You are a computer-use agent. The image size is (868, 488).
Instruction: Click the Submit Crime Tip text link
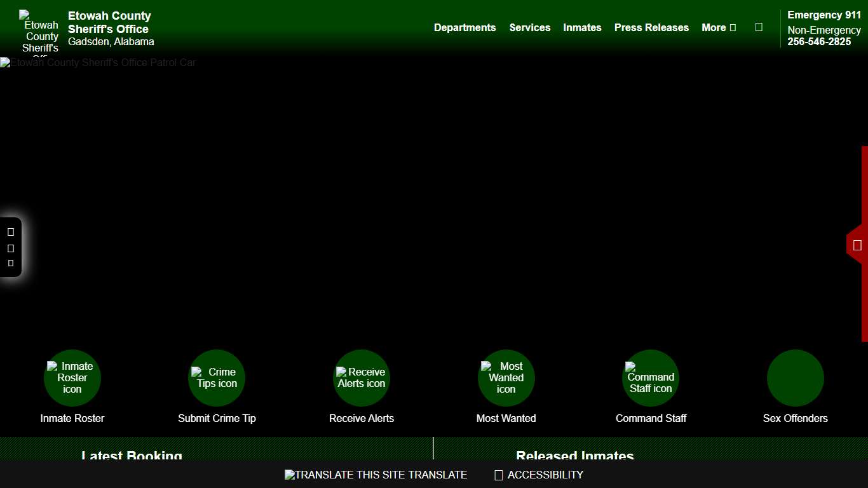(x=217, y=418)
